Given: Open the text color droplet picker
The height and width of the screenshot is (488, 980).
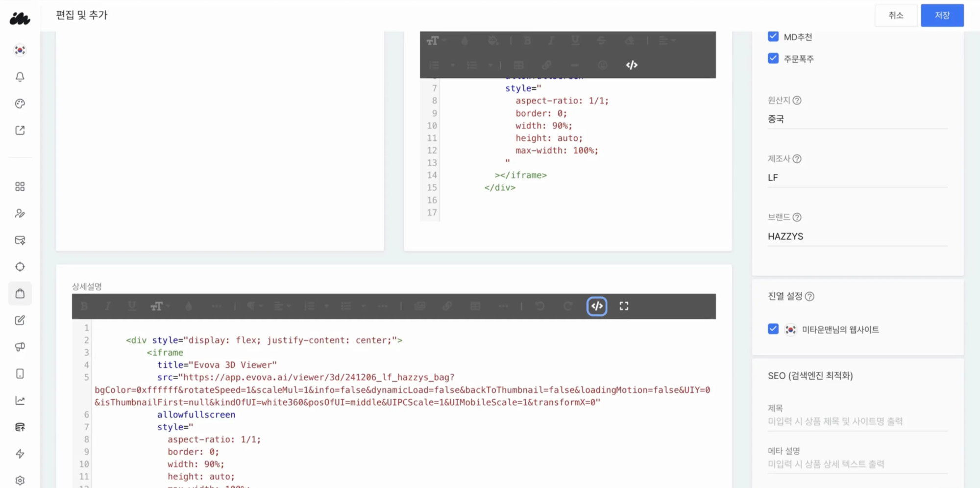Looking at the screenshot, I should coord(189,306).
